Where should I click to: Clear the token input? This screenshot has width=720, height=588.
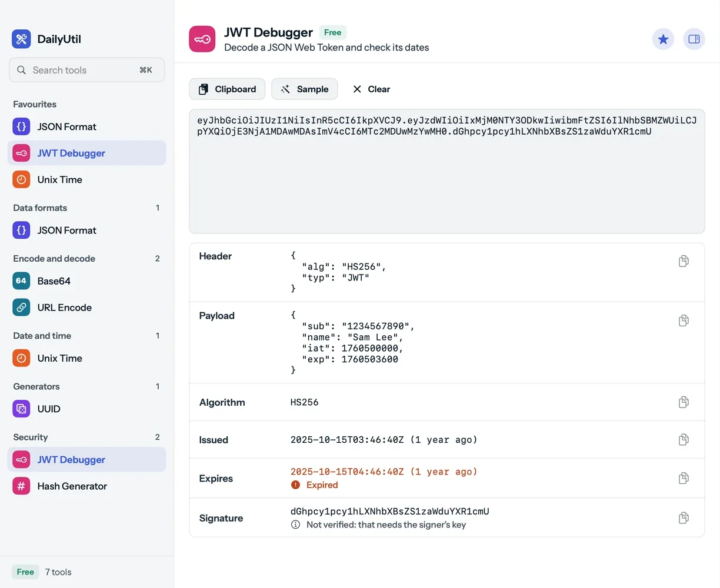coord(371,89)
